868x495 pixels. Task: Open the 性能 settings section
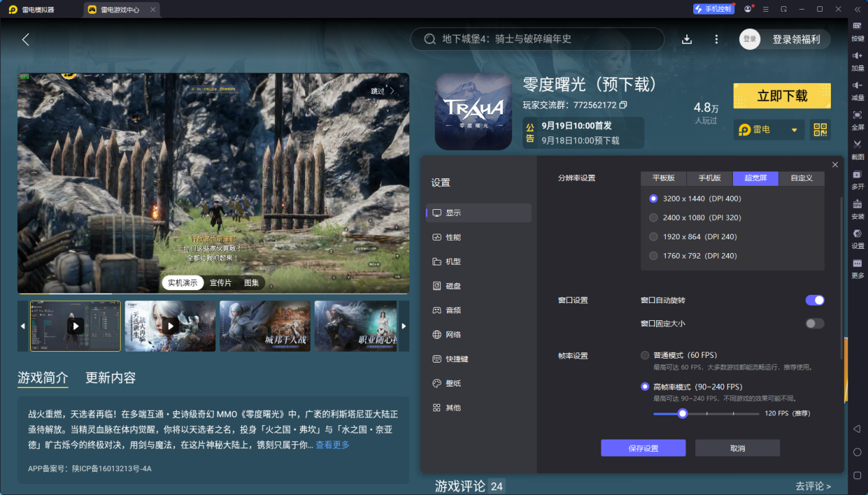(x=453, y=237)
